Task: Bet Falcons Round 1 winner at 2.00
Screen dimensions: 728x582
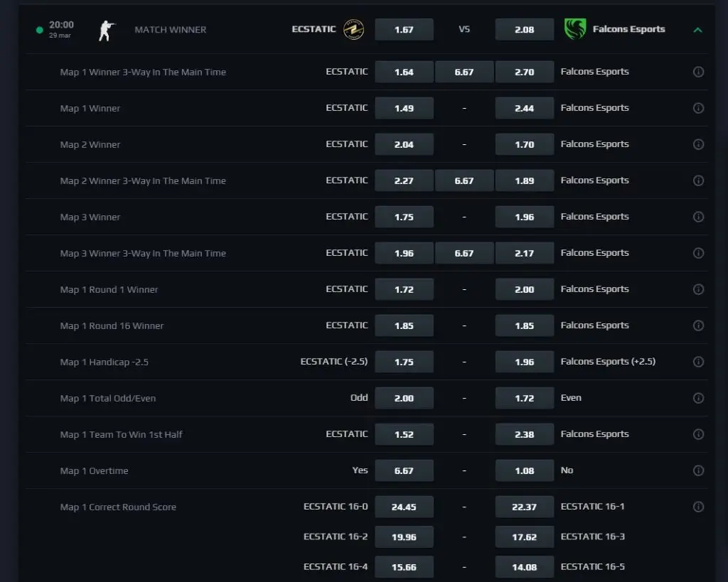Action: click(524, 289)
